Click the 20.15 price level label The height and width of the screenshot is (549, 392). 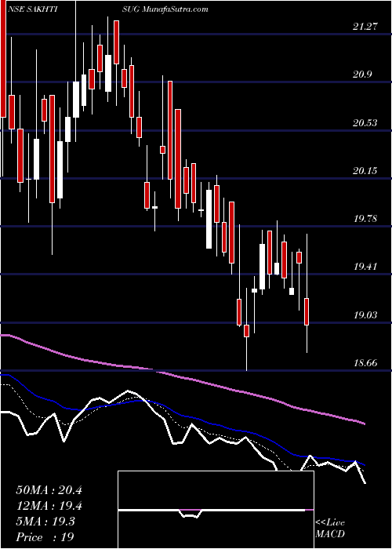click(365, 171)
